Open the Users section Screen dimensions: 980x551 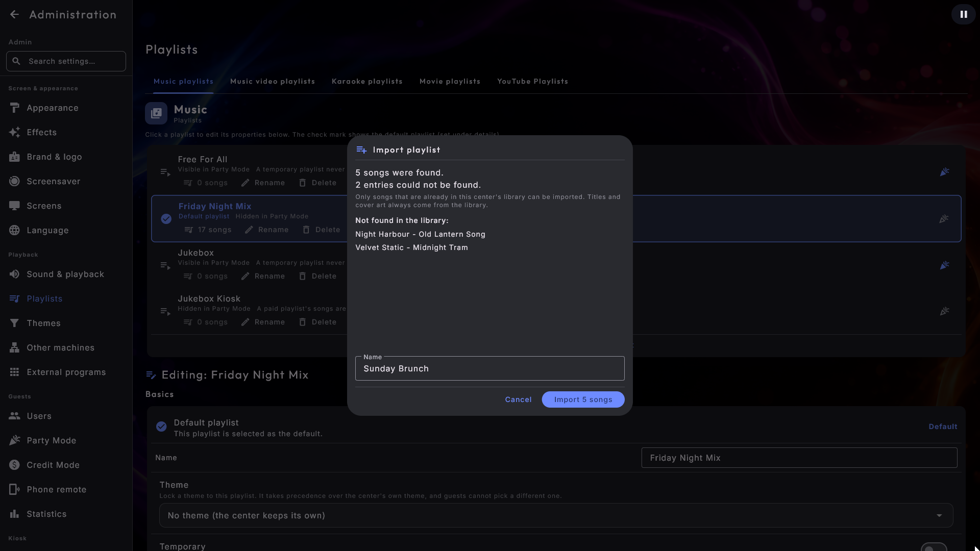coord(66,416)
